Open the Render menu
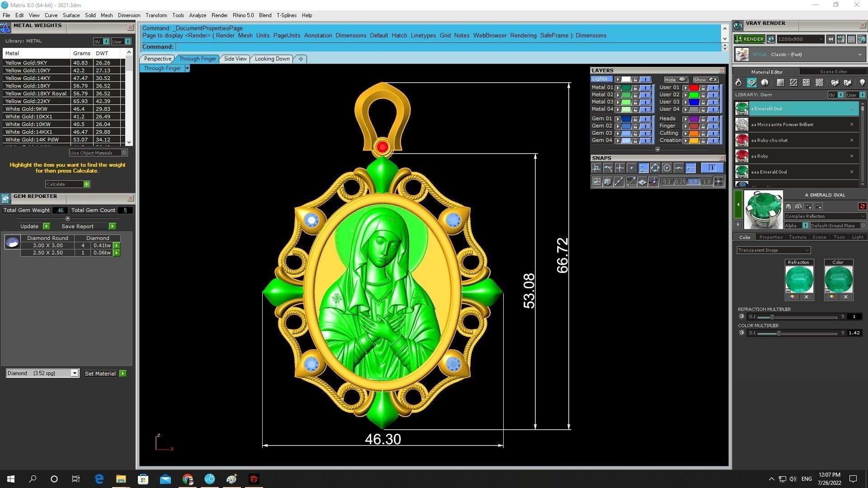The image size is (868, 488). point(219,15)
